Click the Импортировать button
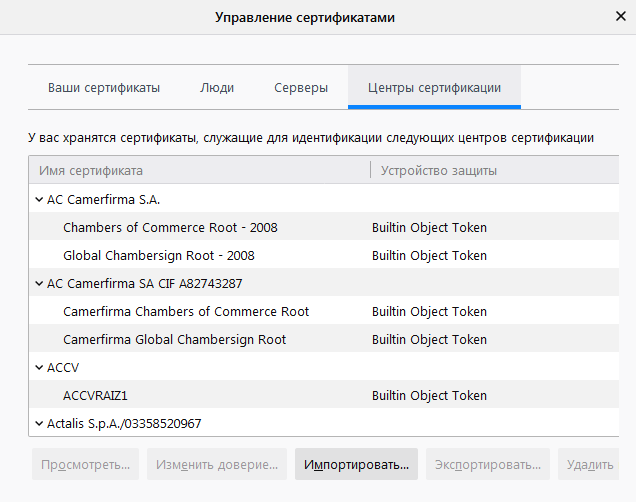 click(356, 465)
